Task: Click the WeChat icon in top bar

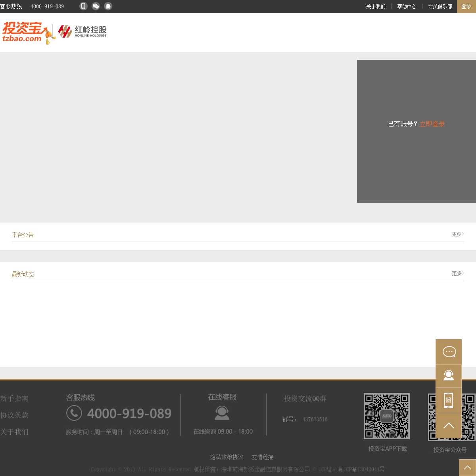Action: 96,6
